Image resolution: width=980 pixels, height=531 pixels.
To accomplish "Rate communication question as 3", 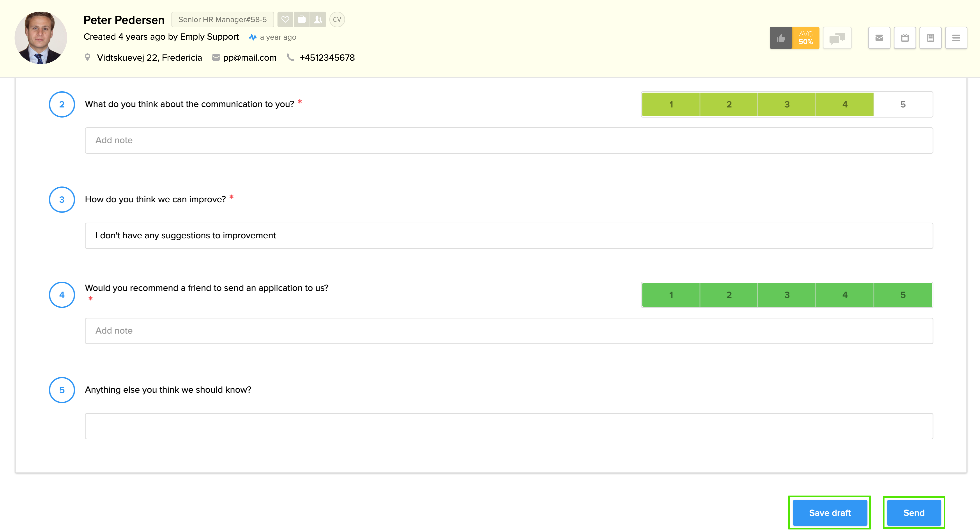I will 787,104.
